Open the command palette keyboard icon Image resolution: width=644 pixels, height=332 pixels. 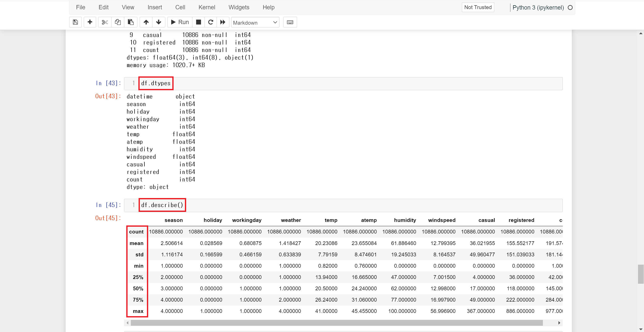[290, 22]
